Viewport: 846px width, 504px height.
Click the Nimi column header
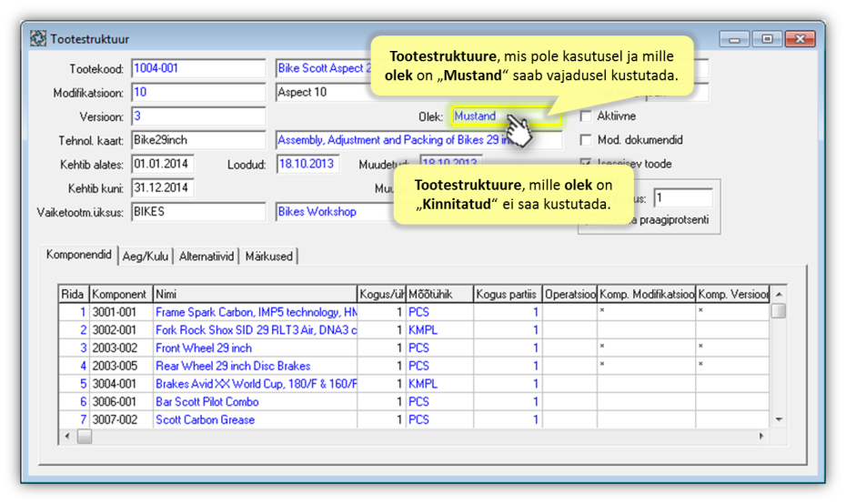point(256,294)
